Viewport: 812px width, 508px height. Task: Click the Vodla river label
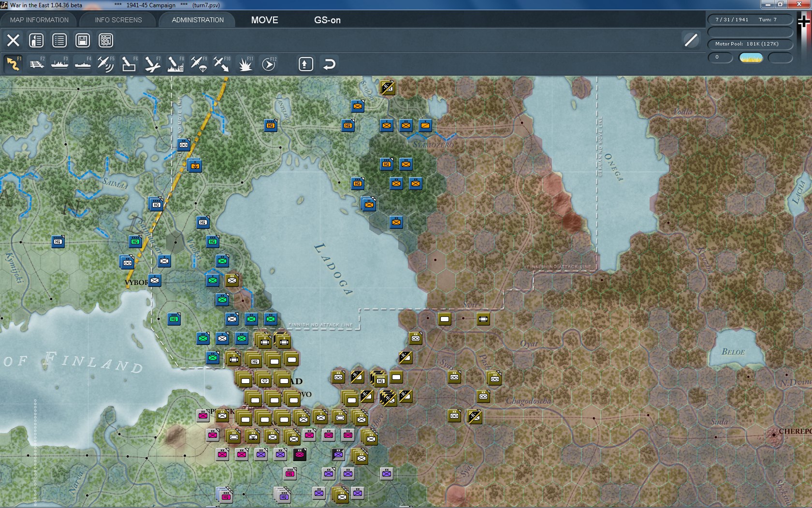point(682,112)
